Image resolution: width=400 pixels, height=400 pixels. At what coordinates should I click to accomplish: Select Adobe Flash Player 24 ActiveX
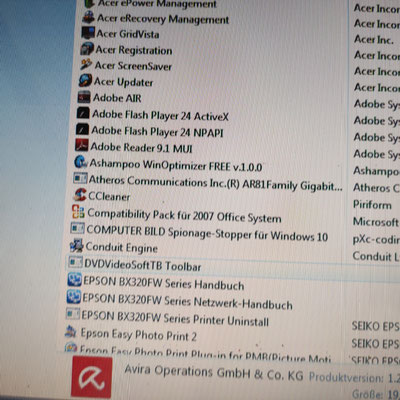pyautogui.click(x=160, y=115)
